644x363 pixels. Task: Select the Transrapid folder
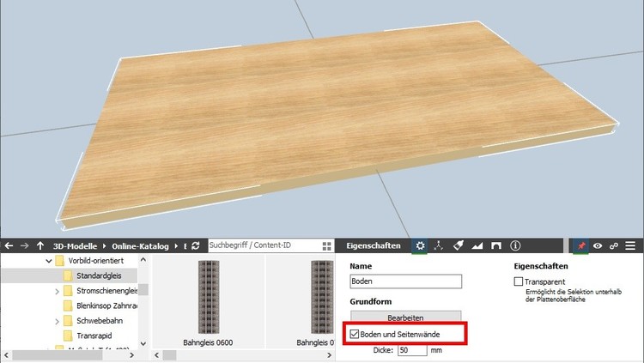[x=94, y=336]
